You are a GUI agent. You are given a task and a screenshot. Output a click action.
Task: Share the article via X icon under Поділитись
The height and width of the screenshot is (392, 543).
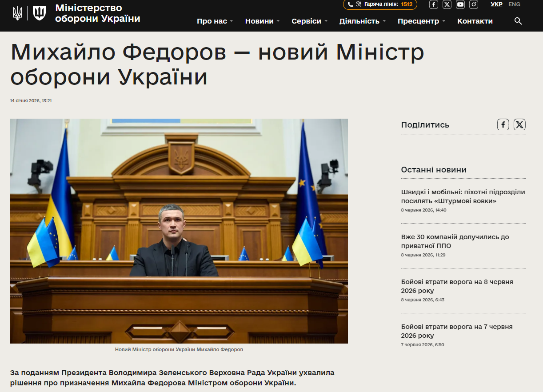point(519,124)
